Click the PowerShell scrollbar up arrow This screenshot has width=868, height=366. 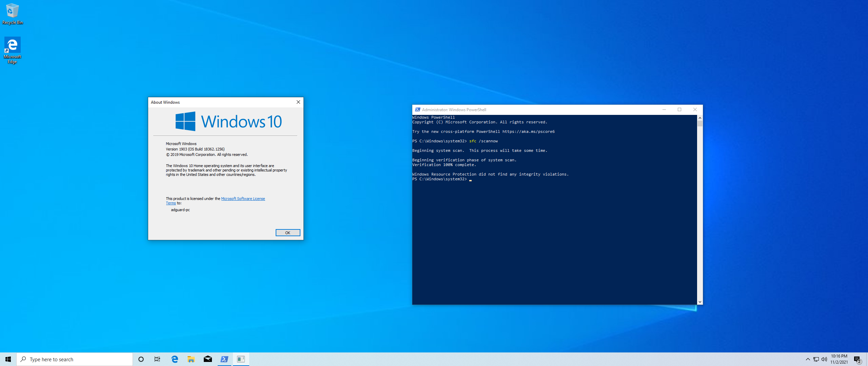700,118
